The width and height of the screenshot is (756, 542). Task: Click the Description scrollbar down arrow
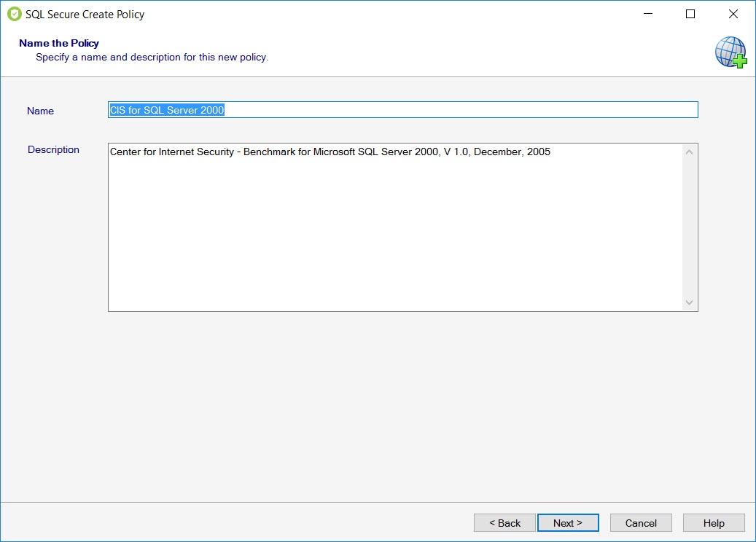tap(690, 302)
